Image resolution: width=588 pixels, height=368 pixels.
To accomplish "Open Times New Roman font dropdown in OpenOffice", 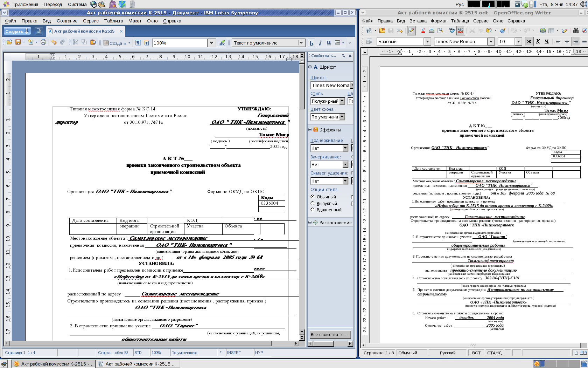I will pyautogui.click(x=491, y=41).
